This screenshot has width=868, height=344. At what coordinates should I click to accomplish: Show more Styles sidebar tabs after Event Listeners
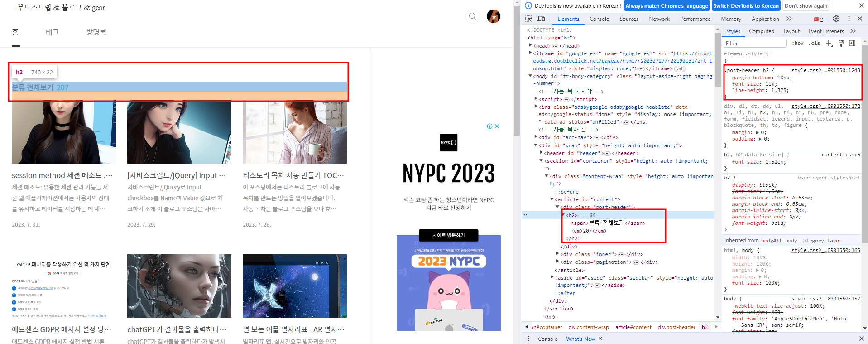coord(853,31)
